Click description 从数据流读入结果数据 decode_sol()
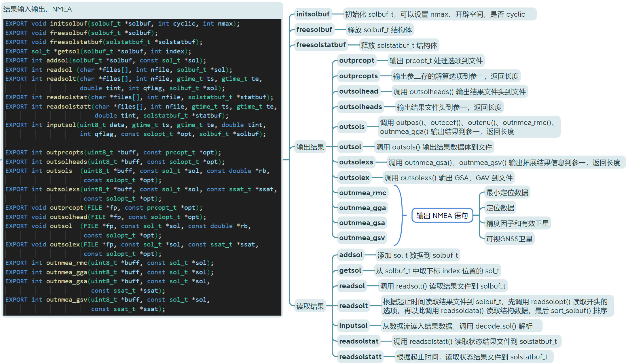 coord(461,326)
